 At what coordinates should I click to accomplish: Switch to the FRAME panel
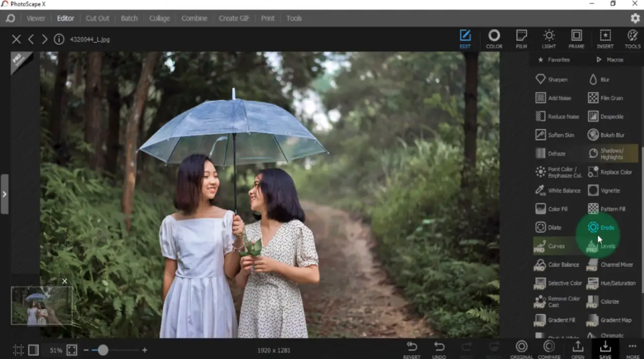pyautogui.click(x=576, y=39)
